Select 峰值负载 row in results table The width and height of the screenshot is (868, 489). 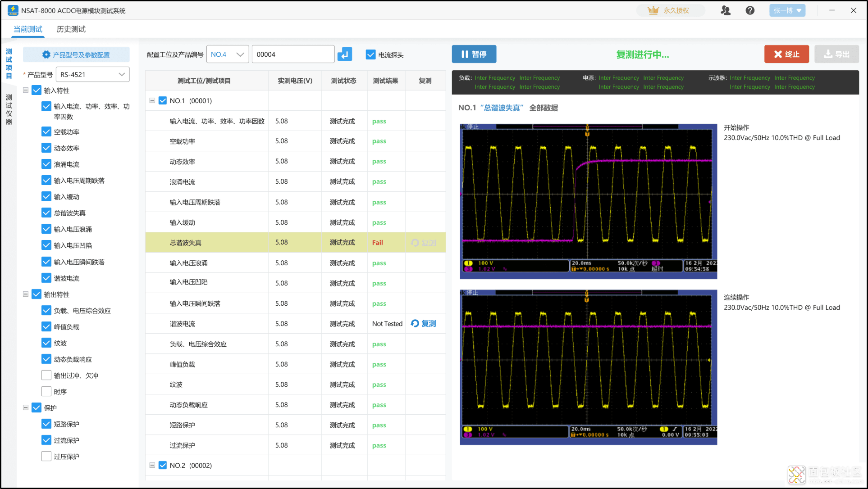(296, 364)
